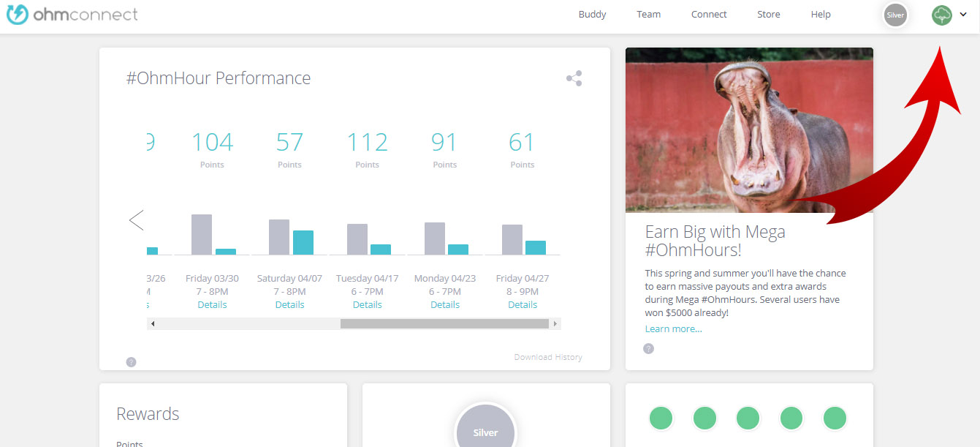Open the Buddy menu item
Screen dimensions: 980x447
coord(592,15)
